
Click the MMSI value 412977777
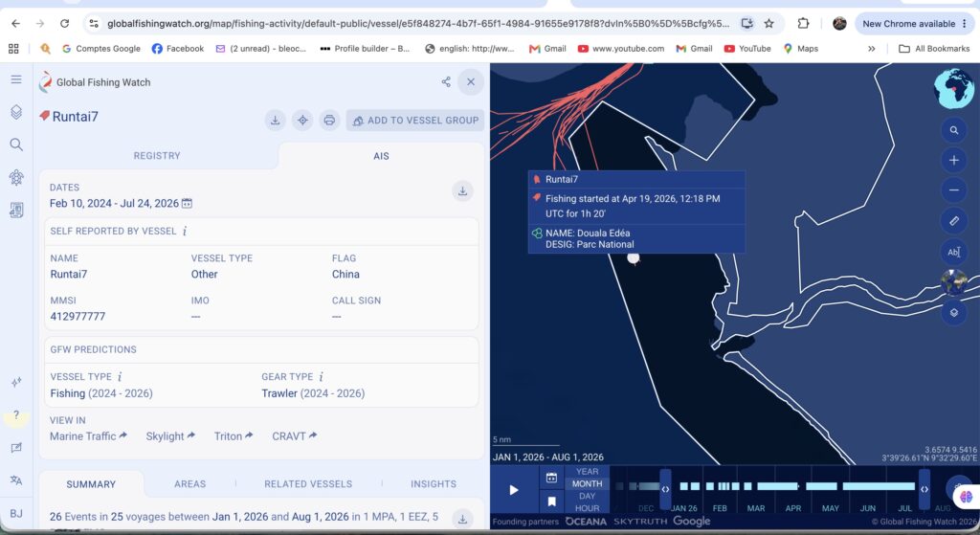pyautogui.click(x=78, y=316)
